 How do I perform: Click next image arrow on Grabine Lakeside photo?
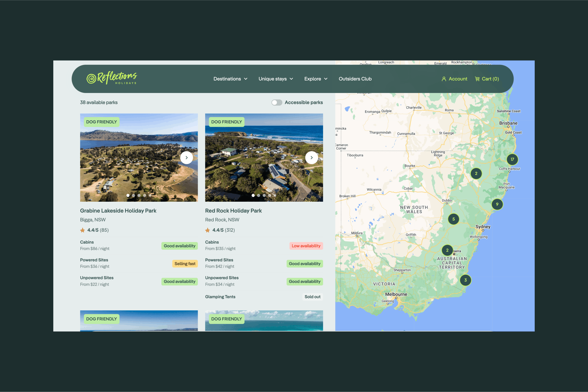(x=186, y=158)
